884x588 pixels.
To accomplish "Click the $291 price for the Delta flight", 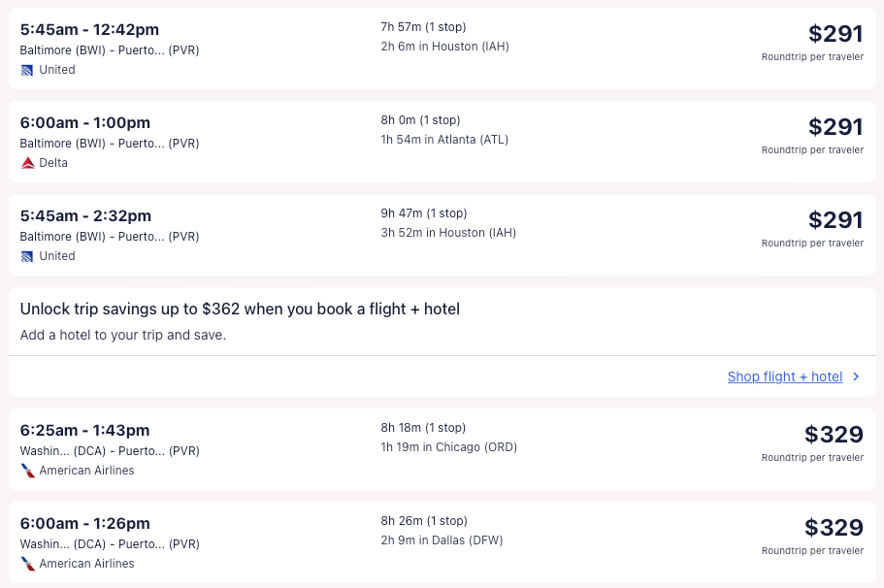I will 835,127.
